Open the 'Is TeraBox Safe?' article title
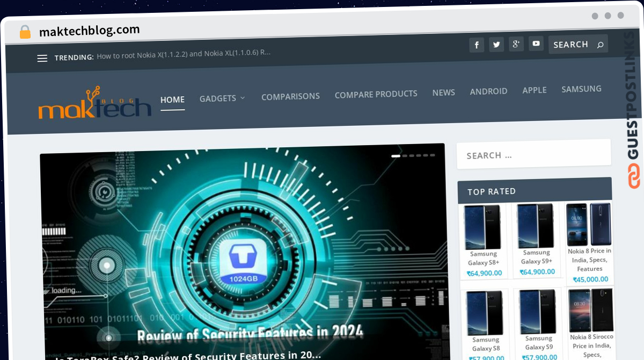 click(x=188, y=356)
